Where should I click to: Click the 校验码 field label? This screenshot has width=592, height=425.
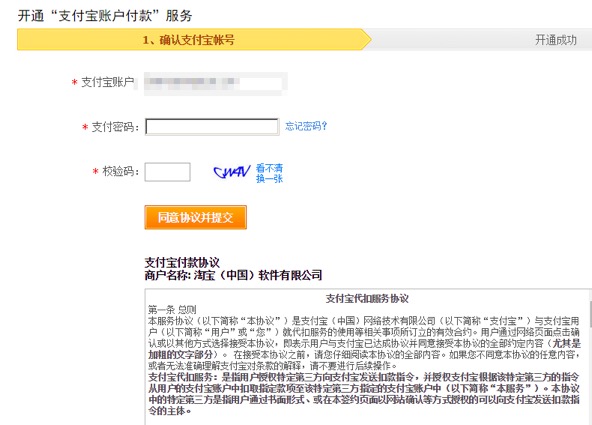[120, 171]
